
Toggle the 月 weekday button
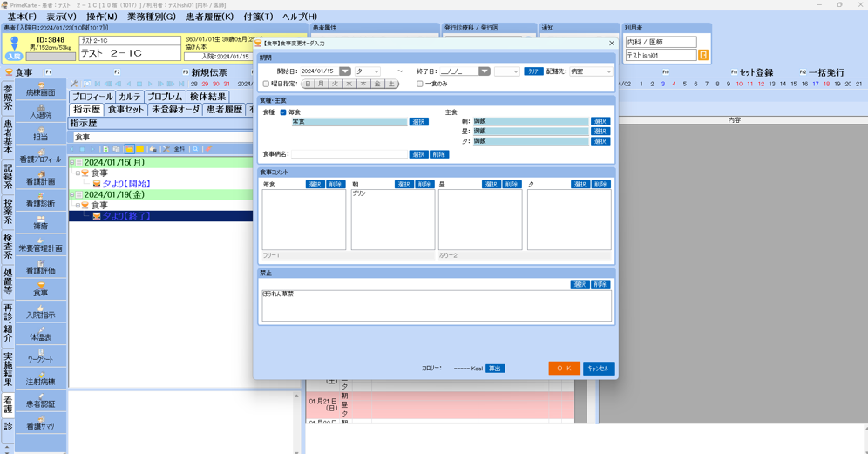[321, 84]
